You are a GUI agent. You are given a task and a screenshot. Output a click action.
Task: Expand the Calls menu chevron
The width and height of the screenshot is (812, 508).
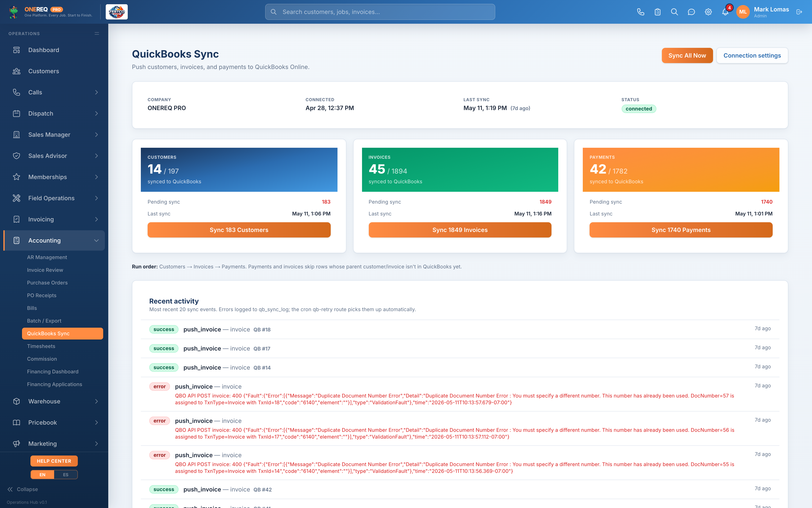97,92
